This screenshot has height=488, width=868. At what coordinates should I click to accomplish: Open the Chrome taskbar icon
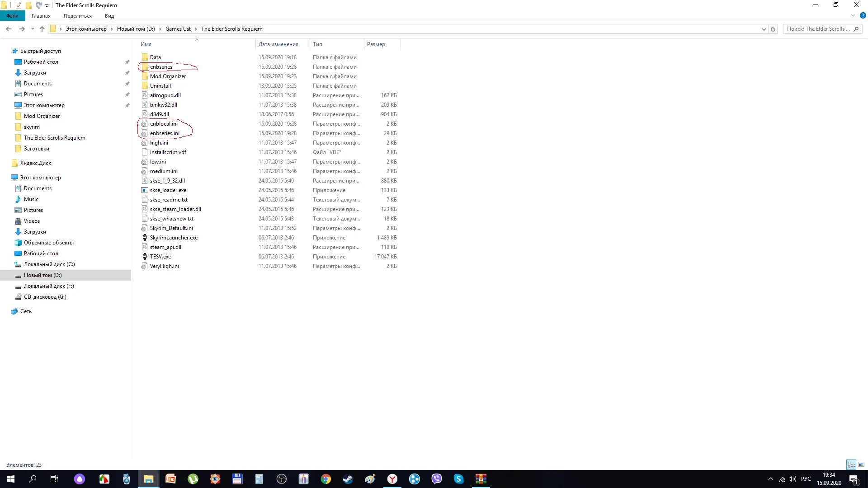(325, 479)
